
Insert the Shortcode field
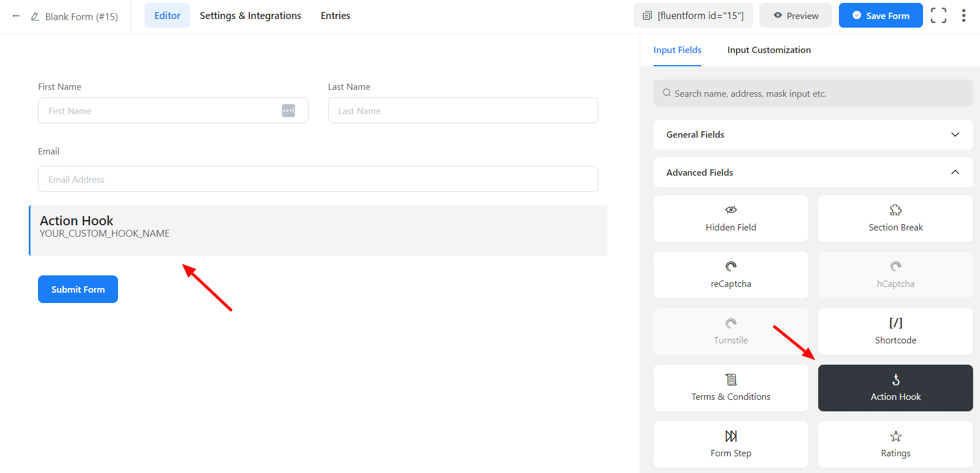(895, 331)
